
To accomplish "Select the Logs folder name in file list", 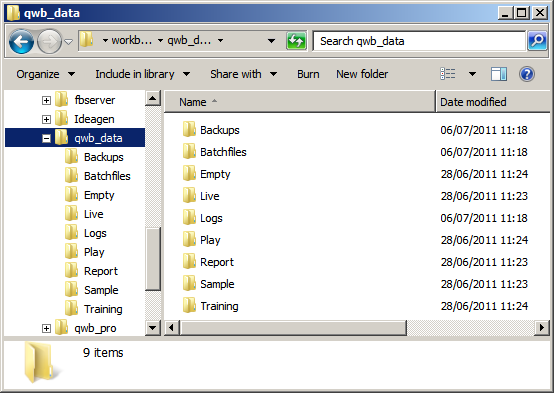I will pos(211,218).
